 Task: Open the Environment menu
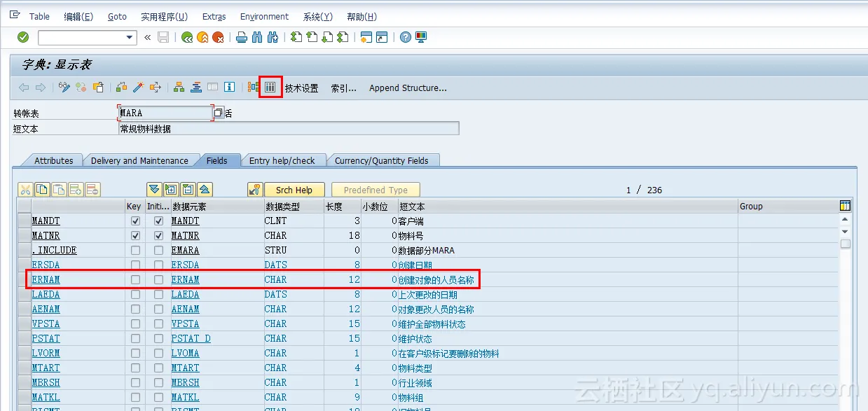click(x=264, y=16)
